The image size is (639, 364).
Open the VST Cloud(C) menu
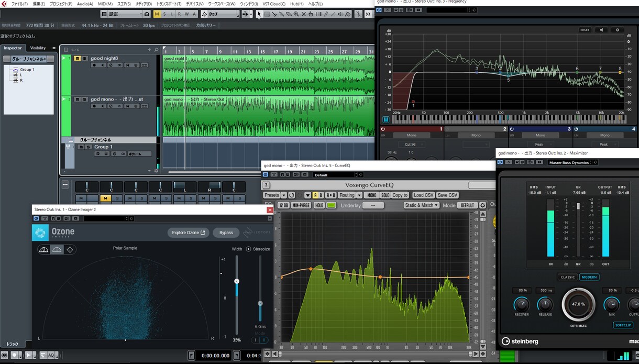[x=274, y=4]
